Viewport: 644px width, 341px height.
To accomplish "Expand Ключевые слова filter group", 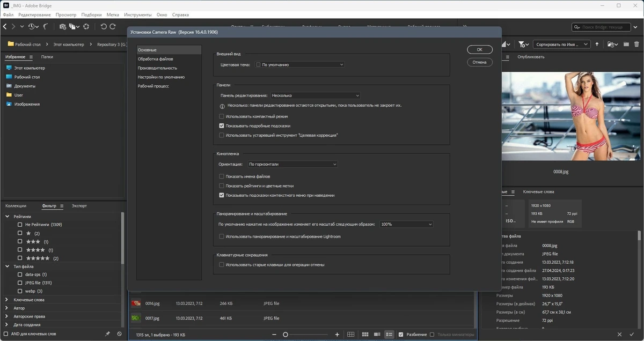I will click(8, 300).
